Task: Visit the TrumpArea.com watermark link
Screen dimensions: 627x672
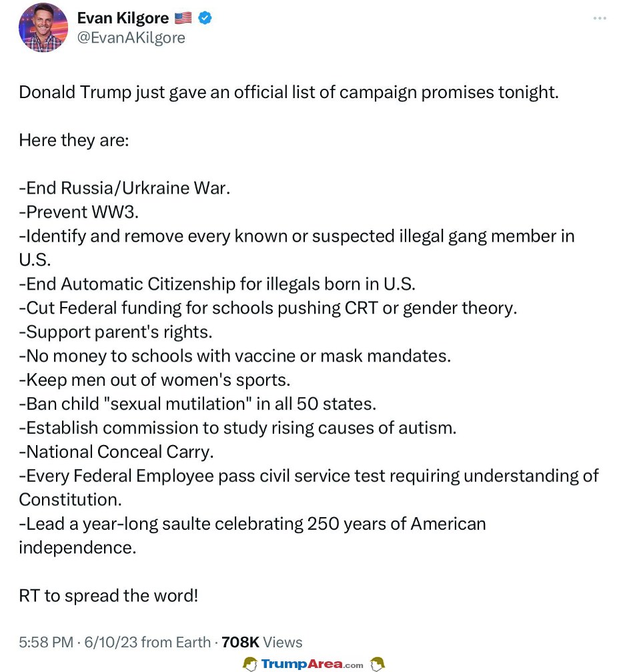Action: (x=312, y=664)
